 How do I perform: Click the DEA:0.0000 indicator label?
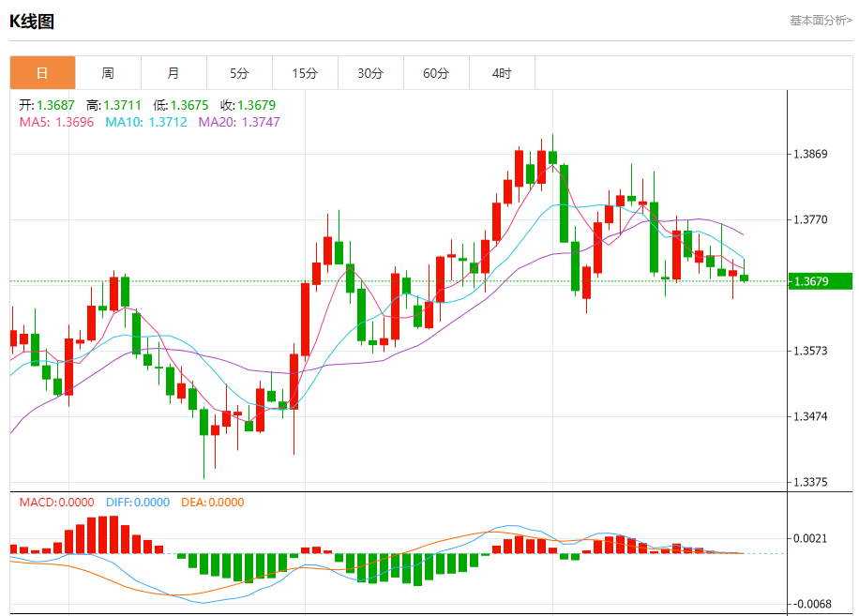pyautogui.click(x=213, y=503)
